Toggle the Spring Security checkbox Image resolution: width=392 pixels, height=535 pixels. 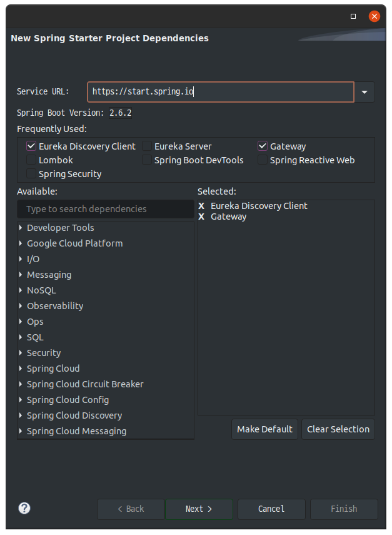31,174
